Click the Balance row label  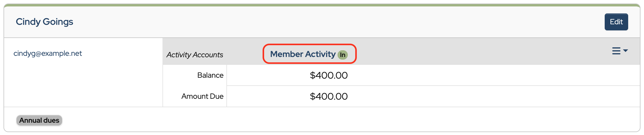tap(210, 75)
